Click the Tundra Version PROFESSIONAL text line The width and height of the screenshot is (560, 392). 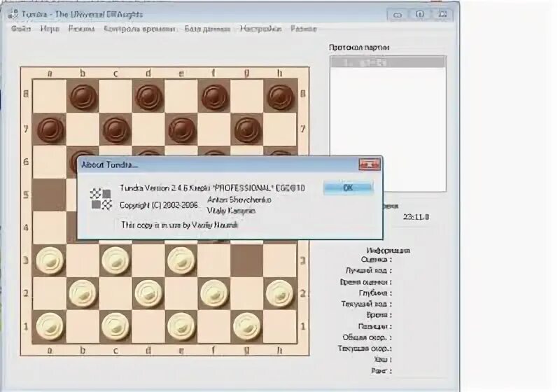click(212, 188)
